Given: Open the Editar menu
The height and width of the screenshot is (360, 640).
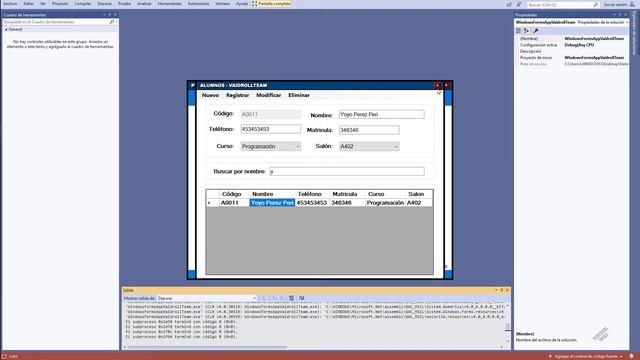Looking at the screenshot, I should 29,4.
